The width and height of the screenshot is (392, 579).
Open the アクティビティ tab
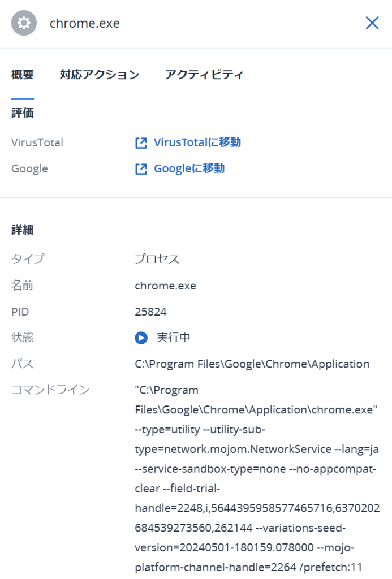click(x=204, y=75)
